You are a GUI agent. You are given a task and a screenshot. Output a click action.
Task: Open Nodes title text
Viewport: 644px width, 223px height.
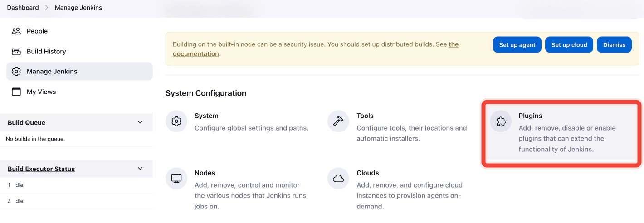click(x=205, y=173)
